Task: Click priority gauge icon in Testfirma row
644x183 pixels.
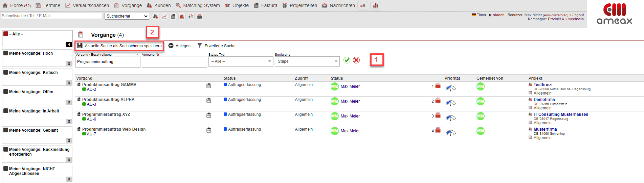Action: tap(451, 88)
